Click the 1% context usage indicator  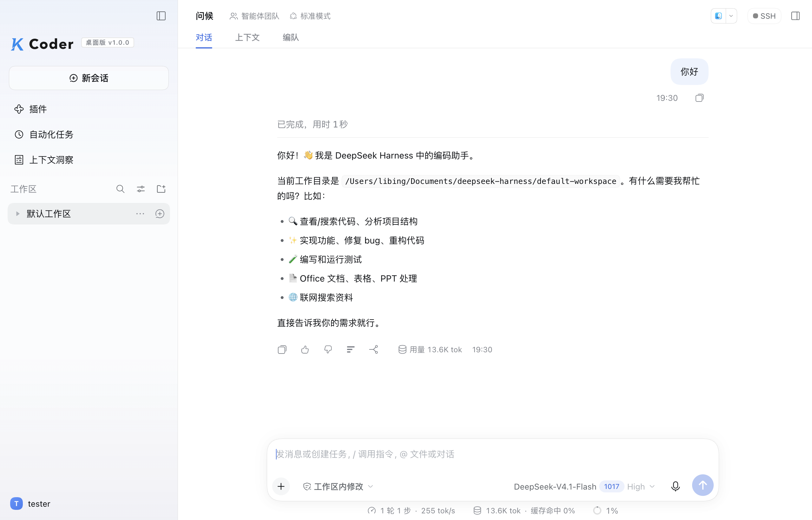click(x=606, y=510)
